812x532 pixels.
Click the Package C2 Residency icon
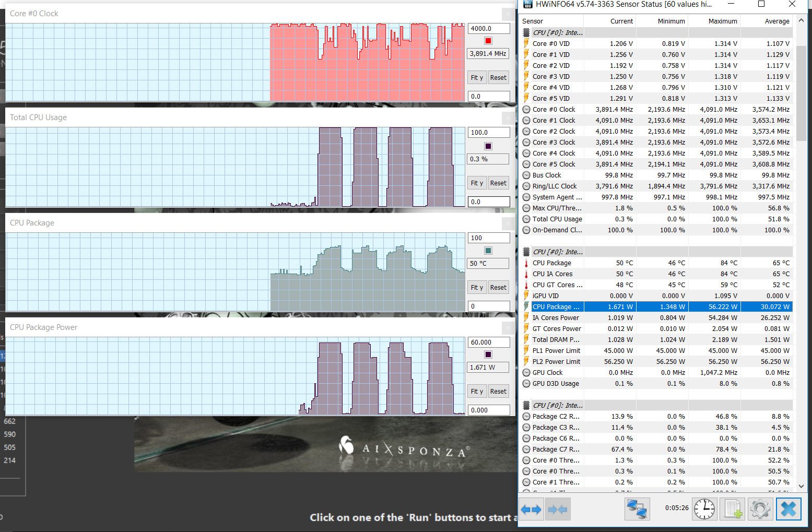tap(526, 417)
